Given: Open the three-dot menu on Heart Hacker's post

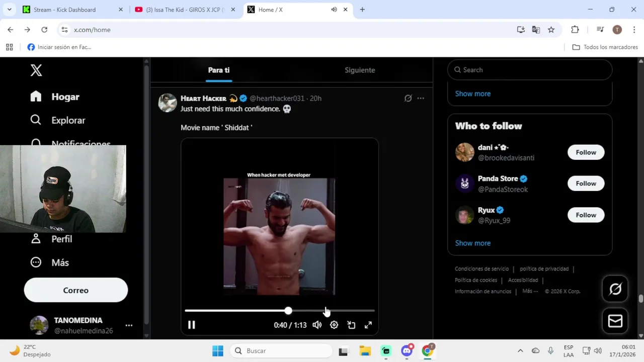Looking at the screenshot, I should pyautogui.click(x=421, y=98).
